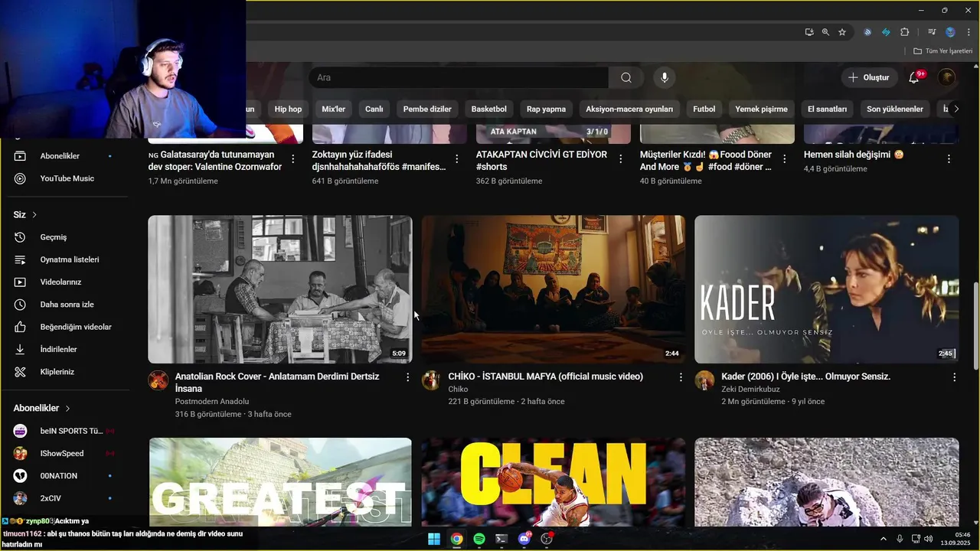Open Zeki Demirkubuz channel avatar
This screenshot has width=980, height=551.
coord(705,380)
